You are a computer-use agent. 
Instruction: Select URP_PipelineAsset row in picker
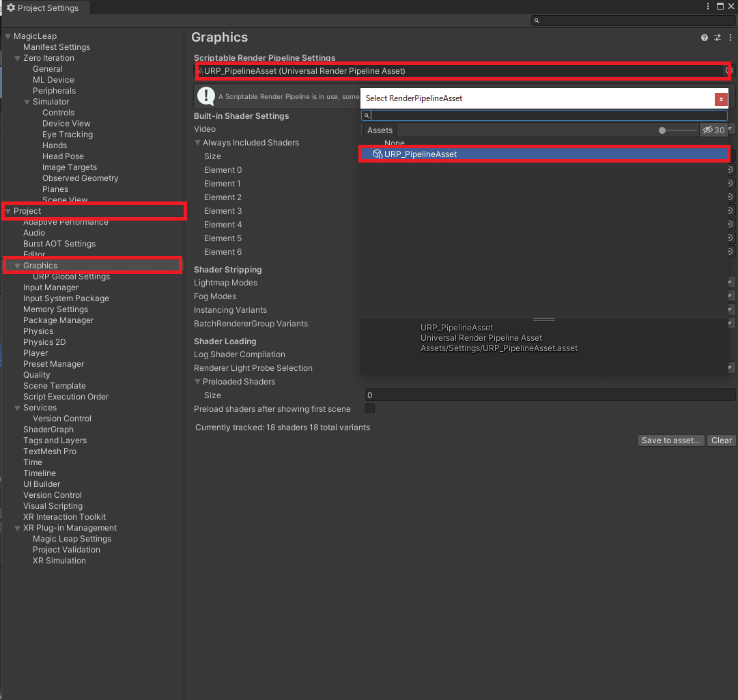point(544,154)
